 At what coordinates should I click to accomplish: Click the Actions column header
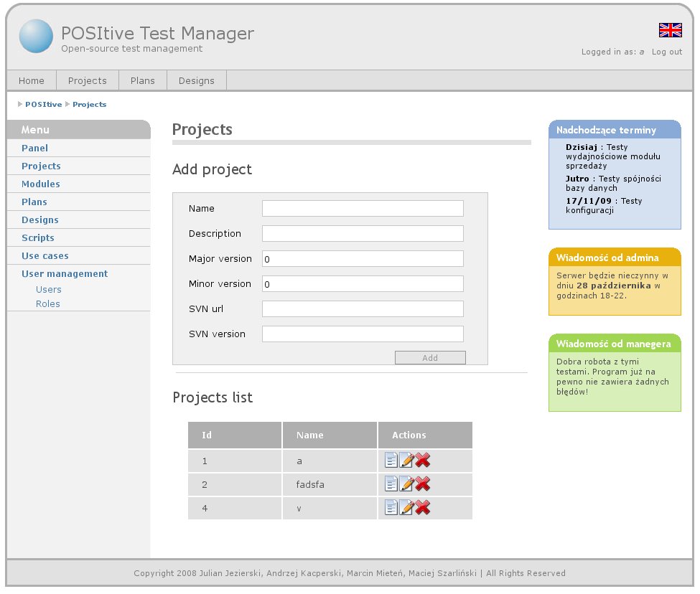coord(426,435)
